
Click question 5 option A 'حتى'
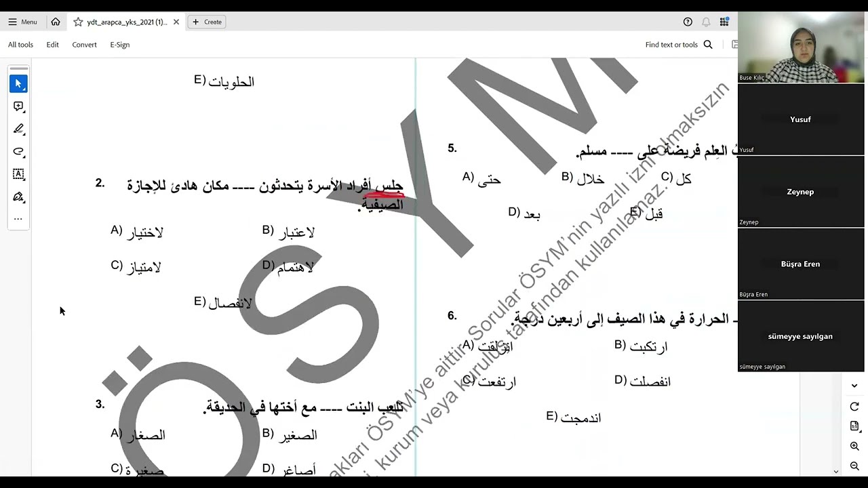(x=481, y=179)
